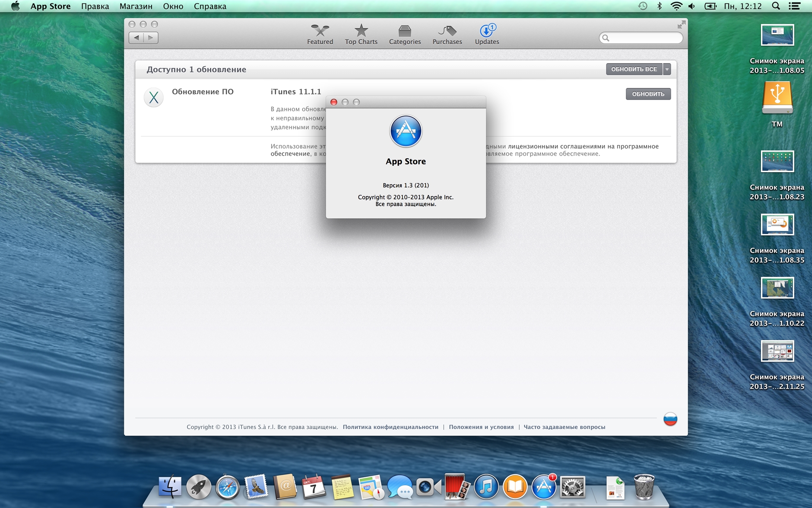Screen dimensions: 812x508
Task: Open the Top Charts section
Action: [361, 34]
